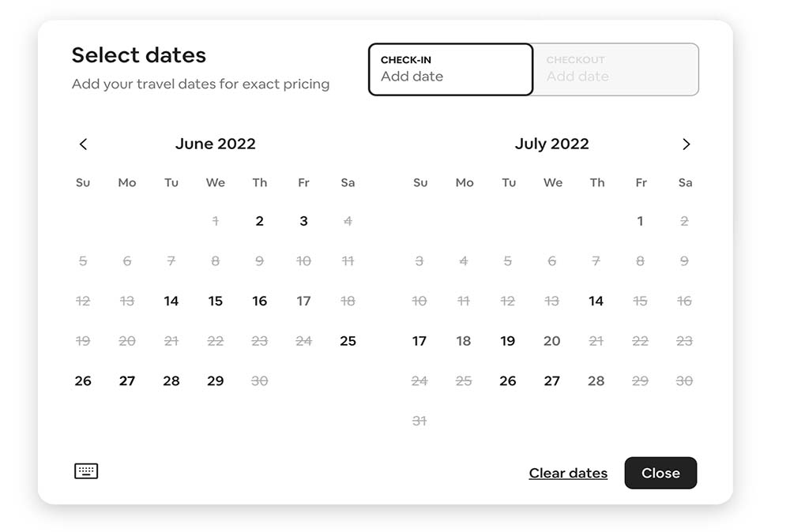Select July 19 in July calendar
Screen dimensions: 790x532
tap(507, 341)
